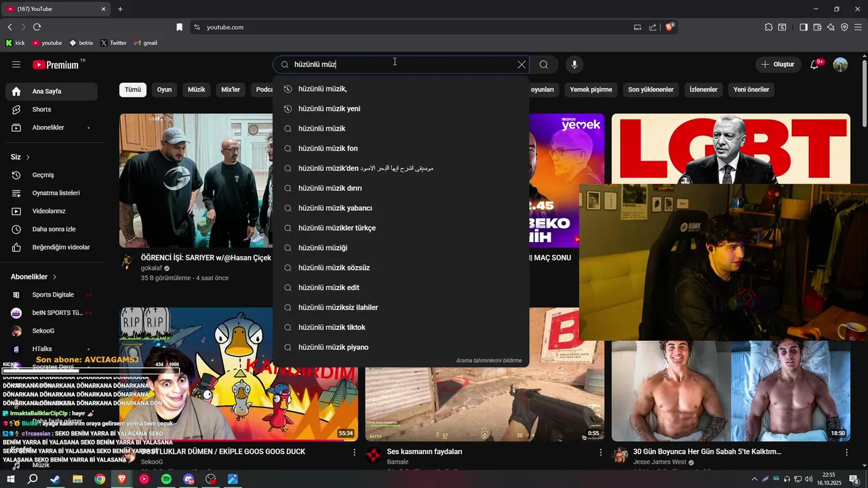Open the botrix bookmark
The height and width of the screenshot is (488, 868).
coord(81,43)
